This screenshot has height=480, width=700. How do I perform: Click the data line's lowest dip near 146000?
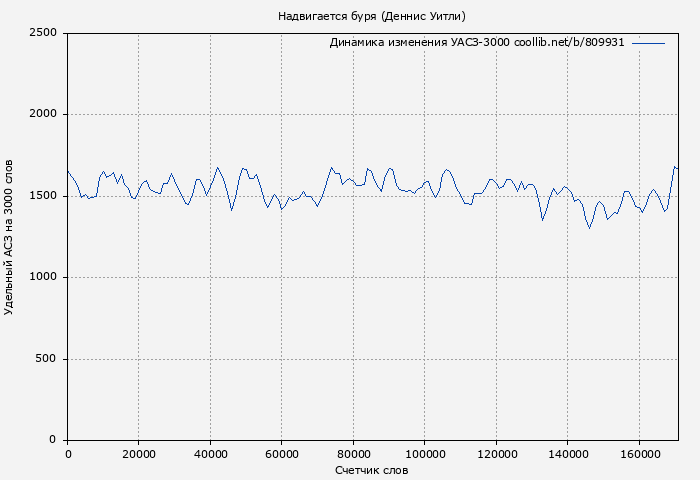click(589, 228)
